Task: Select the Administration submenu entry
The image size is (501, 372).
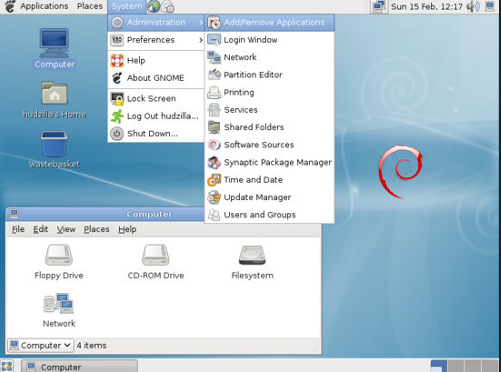Action: 156,22
